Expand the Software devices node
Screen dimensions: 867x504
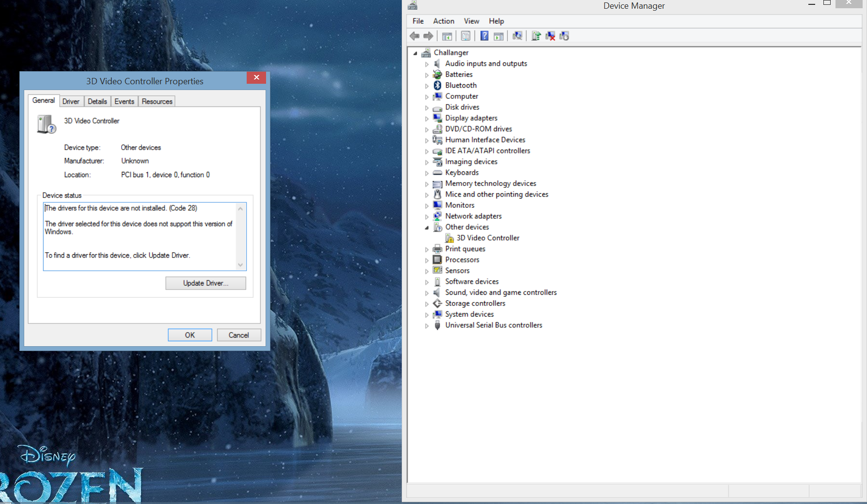point(426,282)
